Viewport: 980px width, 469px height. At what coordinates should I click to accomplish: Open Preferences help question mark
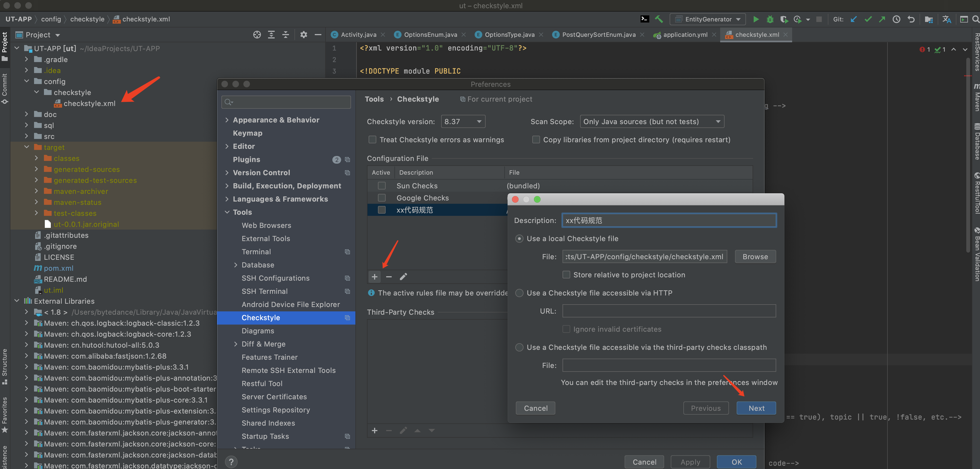(231, 462)
